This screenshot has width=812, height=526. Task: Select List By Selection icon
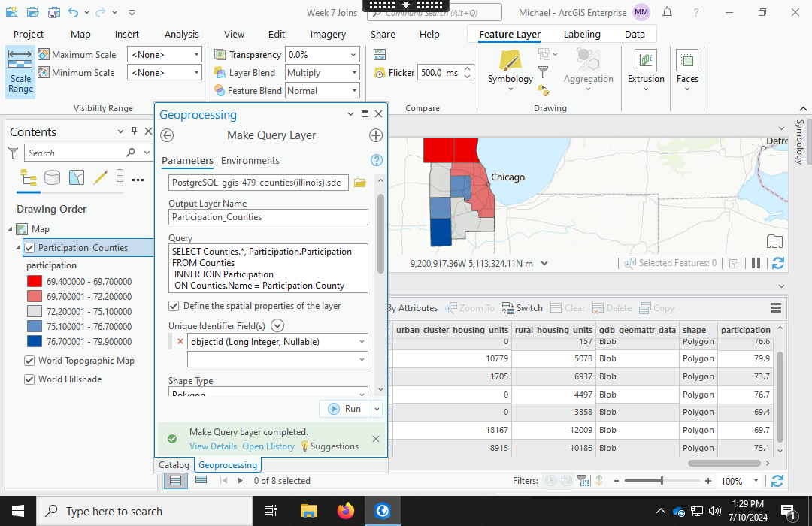(x=77, y=177)
